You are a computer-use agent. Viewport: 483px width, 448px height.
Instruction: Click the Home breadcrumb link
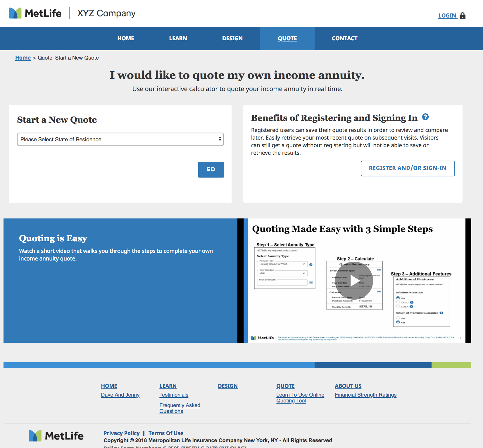point(23,58)
